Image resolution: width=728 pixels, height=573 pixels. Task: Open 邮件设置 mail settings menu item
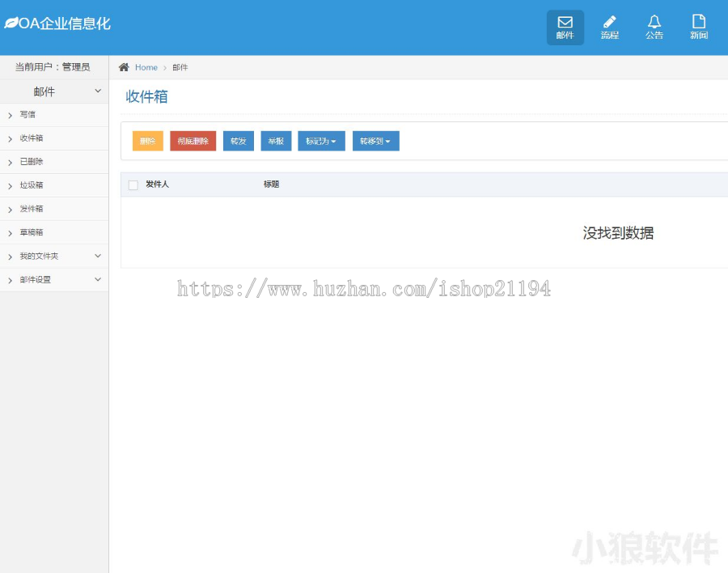54,280
